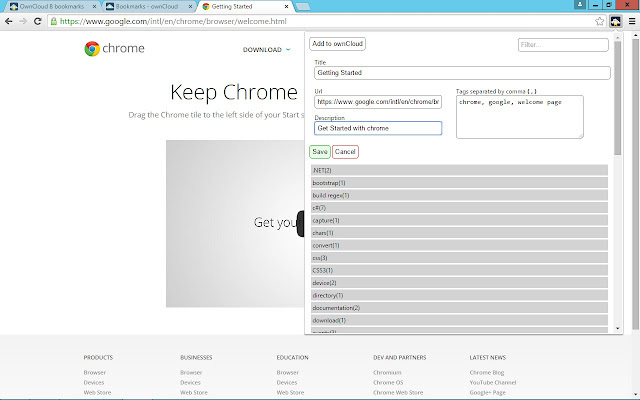Close the OwnCloud 8 bookmarks tab
Image resolution: width=640 pixels, height=400 pixels.
pos(94,7)
